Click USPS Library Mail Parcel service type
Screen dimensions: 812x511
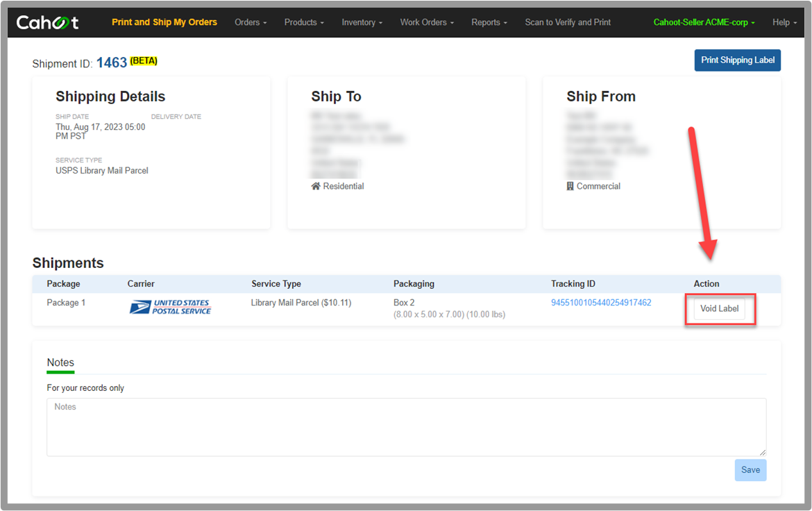click(102, 171)
